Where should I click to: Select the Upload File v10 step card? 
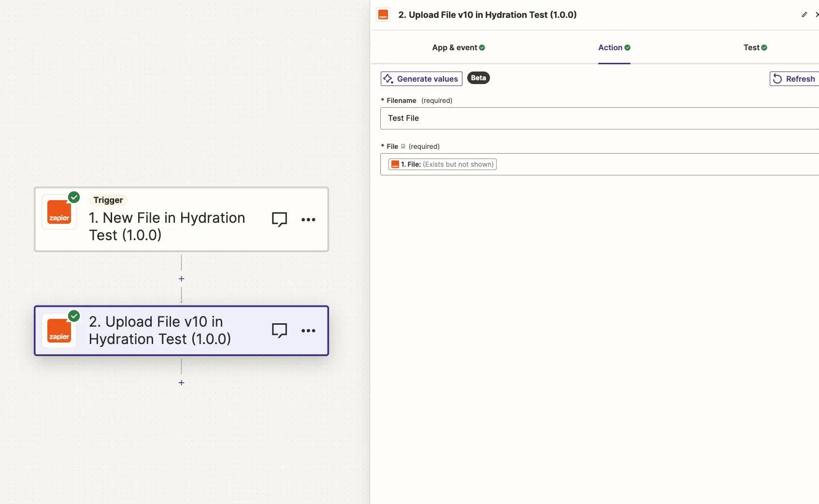(181, 331)
